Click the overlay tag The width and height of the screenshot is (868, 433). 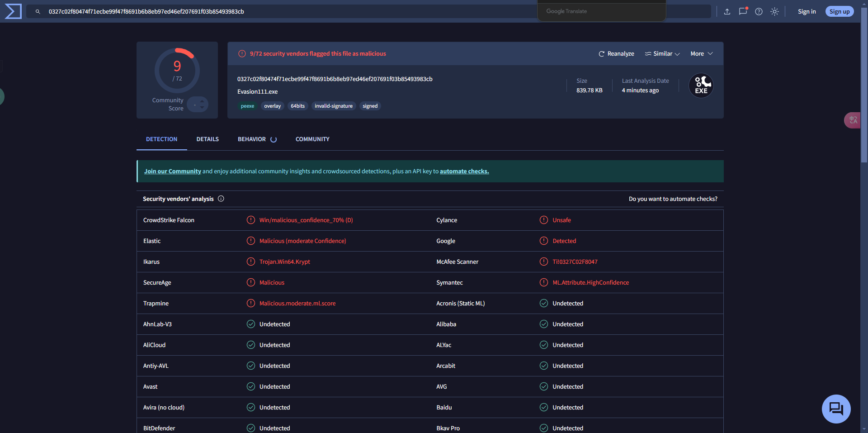click(x=273, y=106)
